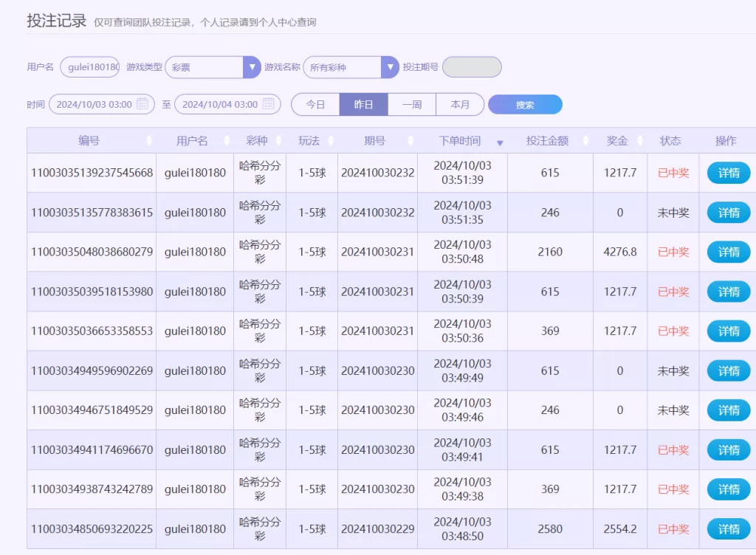Open 详情 for order 11003034850693220225
This screenshot has height=555, width=756.
point(729,529)
